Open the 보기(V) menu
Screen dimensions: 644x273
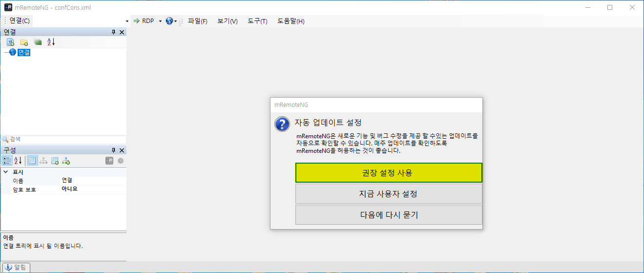coord(228,21)
